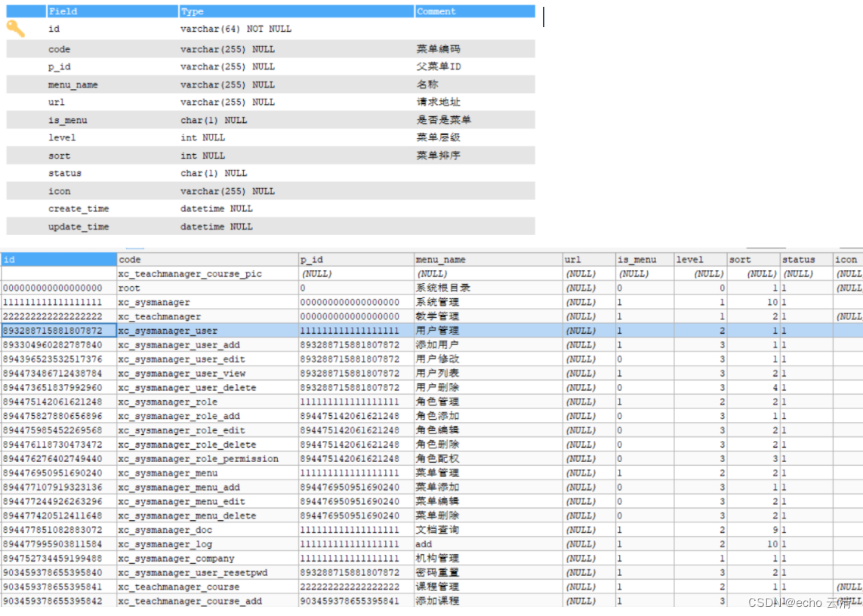Click the 'p_id' field name in schema
Viewport: 863px width, 616px height.
tap(60, 66)
